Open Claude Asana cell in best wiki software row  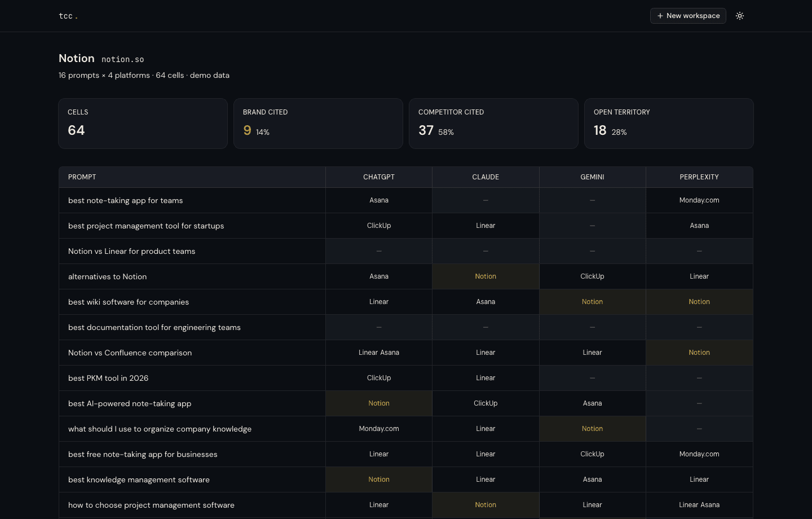point(486,302)
